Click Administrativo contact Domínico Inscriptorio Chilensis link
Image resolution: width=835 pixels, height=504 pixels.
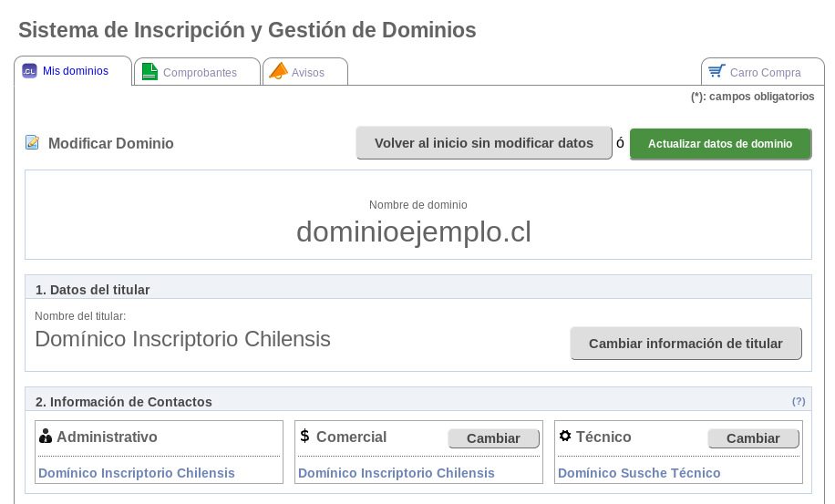(x=137, y=473)
